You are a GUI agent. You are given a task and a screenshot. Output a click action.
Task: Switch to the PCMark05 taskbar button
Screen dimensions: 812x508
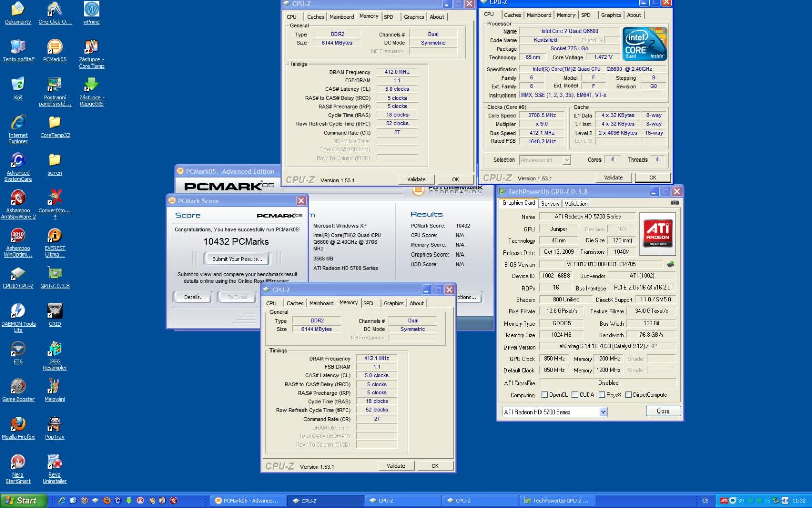tap(248, 501)
